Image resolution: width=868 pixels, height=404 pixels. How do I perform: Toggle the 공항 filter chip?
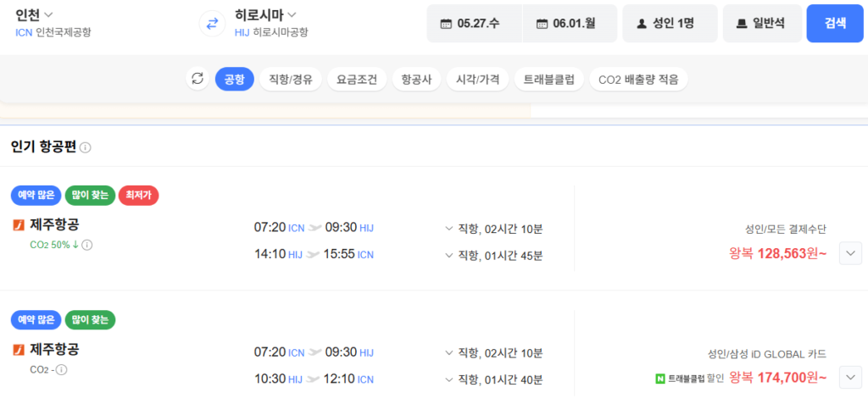[x=234, y=80]
